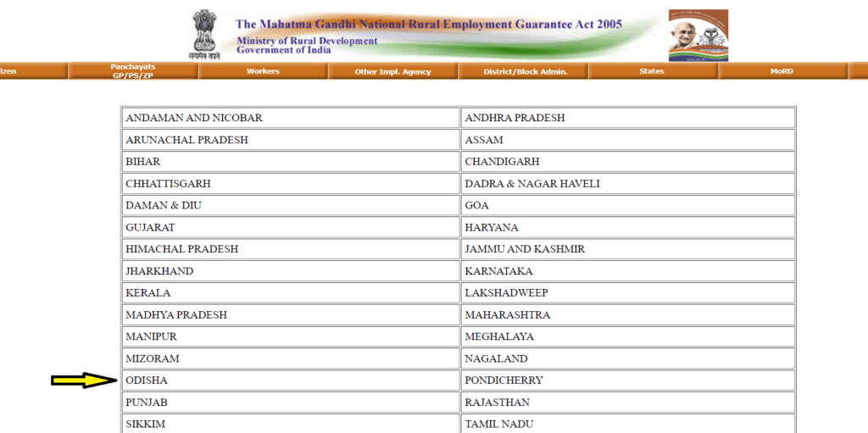Pick MADHYA PRADESH from the table

coord(176,314)
